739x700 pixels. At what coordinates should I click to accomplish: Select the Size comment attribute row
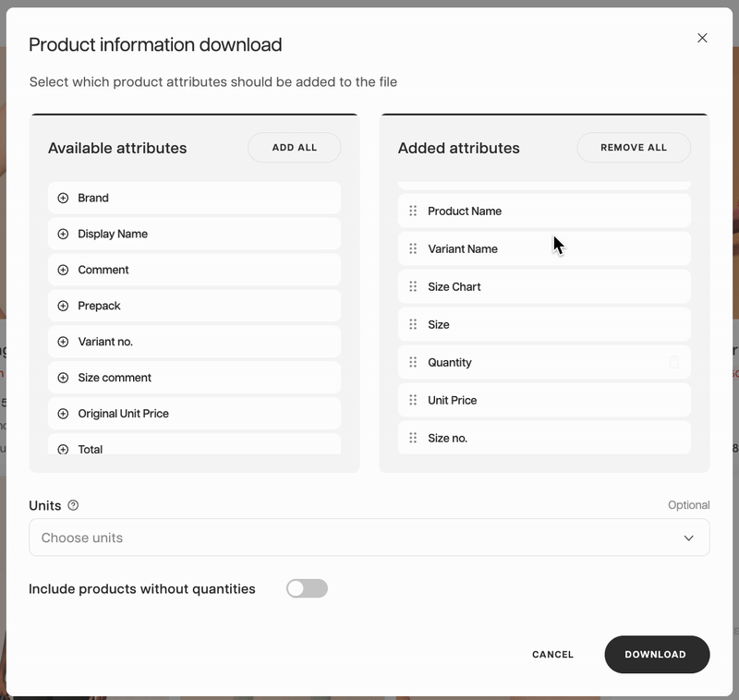coord(194,378)
